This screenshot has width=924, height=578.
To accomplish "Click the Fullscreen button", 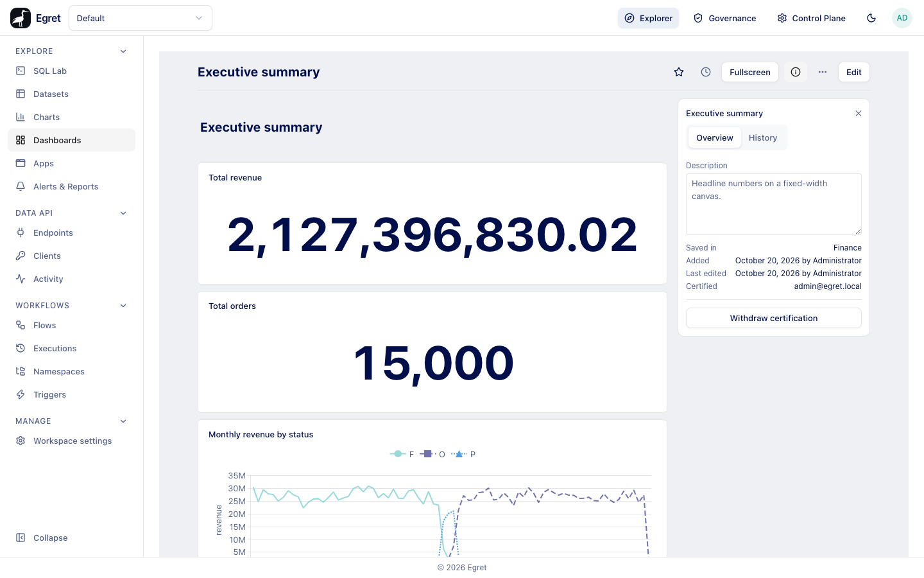I will (x=750, y=72).
